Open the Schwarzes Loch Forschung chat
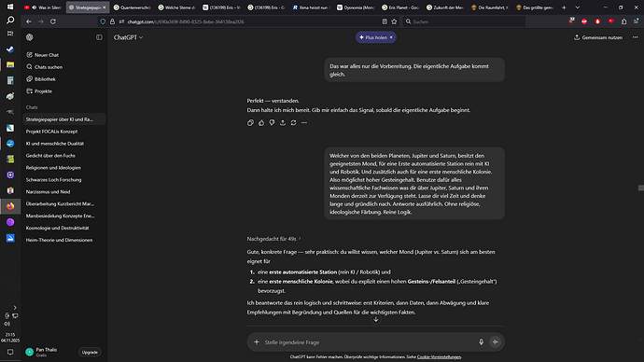The width and height of the screenshot is (644, 362). click(x=63, y=180)
